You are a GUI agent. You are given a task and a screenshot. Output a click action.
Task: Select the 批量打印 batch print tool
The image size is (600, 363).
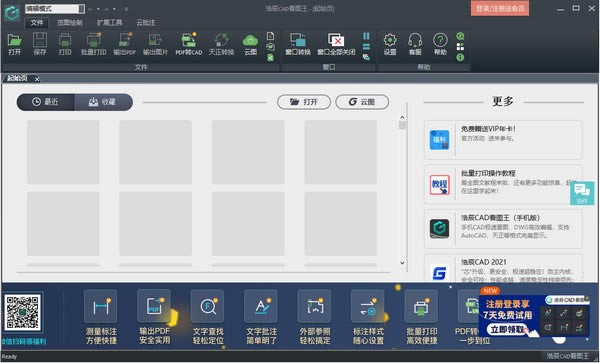(x=93, y=44)
